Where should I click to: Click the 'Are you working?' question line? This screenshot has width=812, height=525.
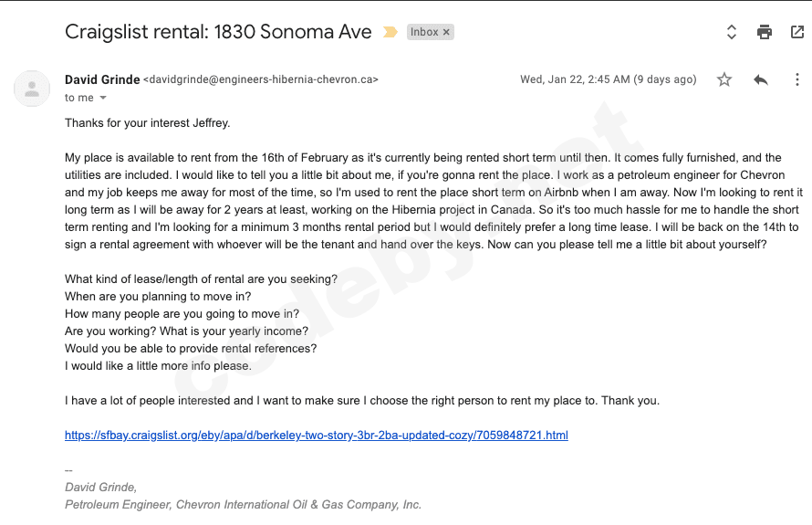pyautogui.click(x=186, y=331)
